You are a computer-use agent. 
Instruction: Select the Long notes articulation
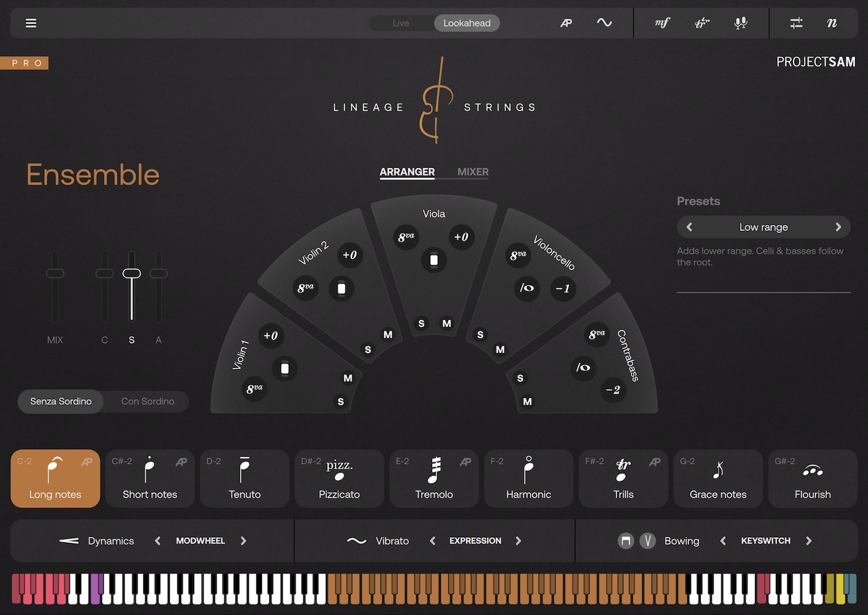point(55,478)
